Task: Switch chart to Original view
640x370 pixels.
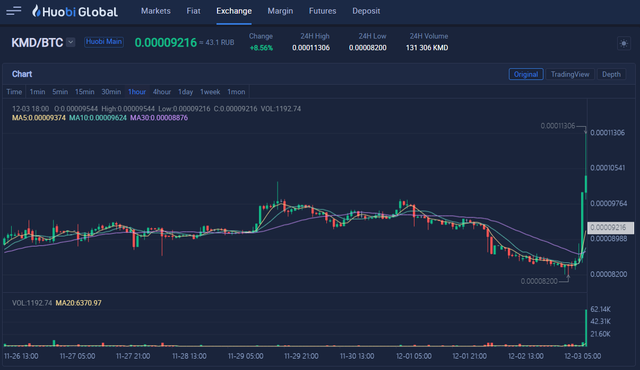Action: tap(526, 74)
